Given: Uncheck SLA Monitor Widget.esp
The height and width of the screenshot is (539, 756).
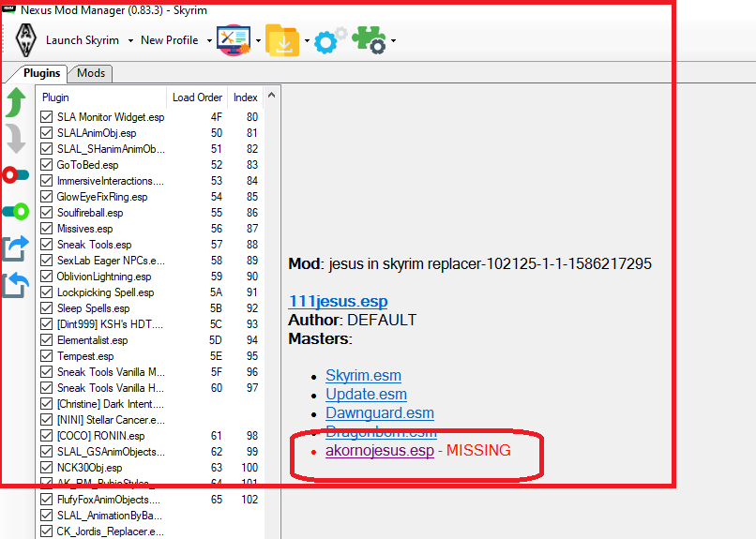Looking at the screenshot, I should click(46, 117).
